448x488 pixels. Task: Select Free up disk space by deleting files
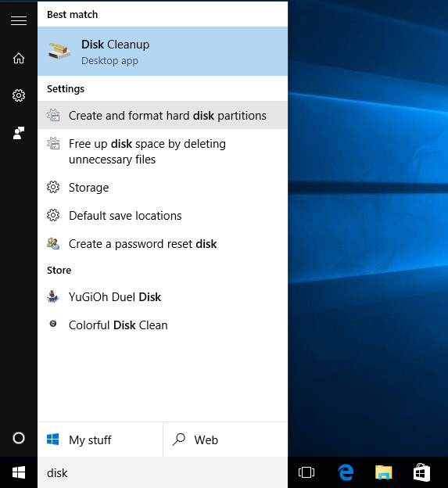click(163, 152)
